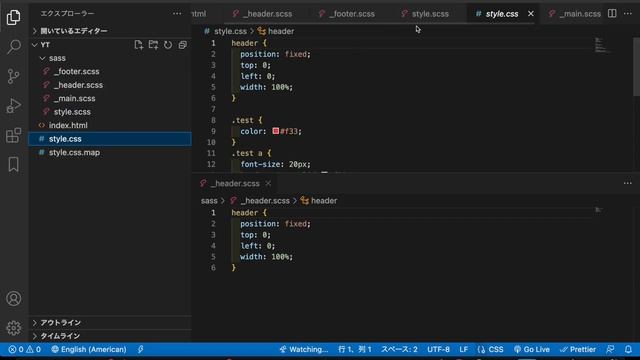Expand the タイムライン section
This screenshot has height=360, width=640.
110,336
